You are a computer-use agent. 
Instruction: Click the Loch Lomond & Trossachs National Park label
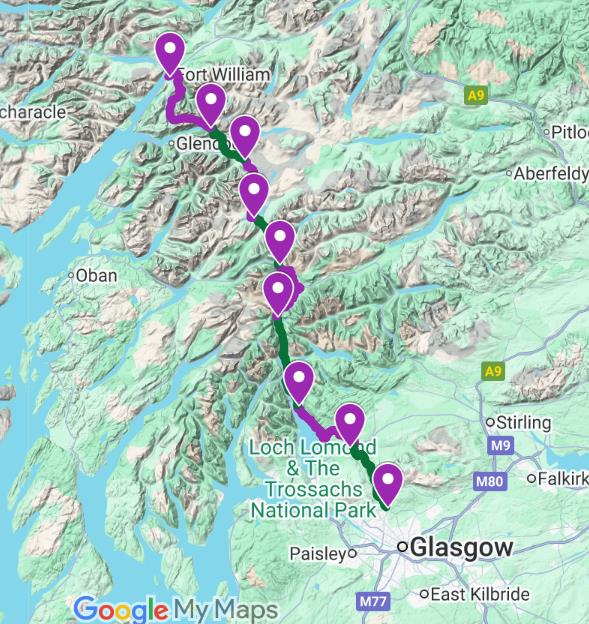313,479
